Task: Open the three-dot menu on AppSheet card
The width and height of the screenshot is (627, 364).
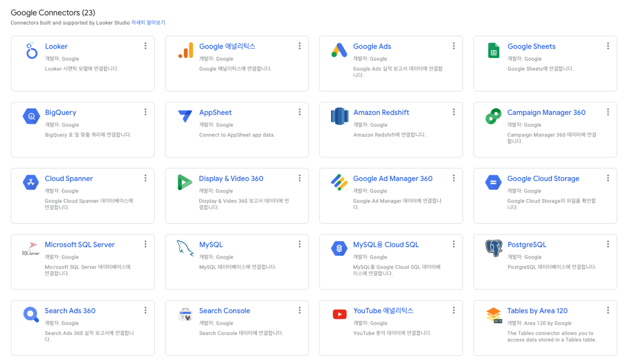Action: (299, 112)
